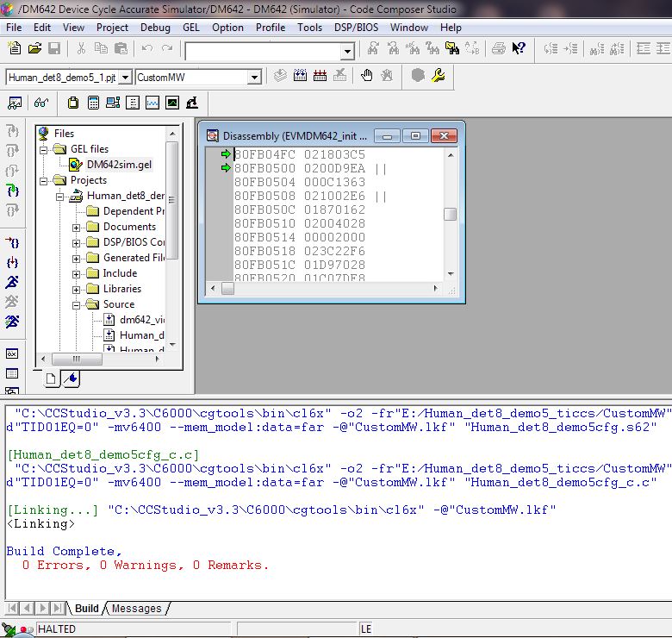
Task: Open the Find text combo box arrow
Action: [347, 52]
